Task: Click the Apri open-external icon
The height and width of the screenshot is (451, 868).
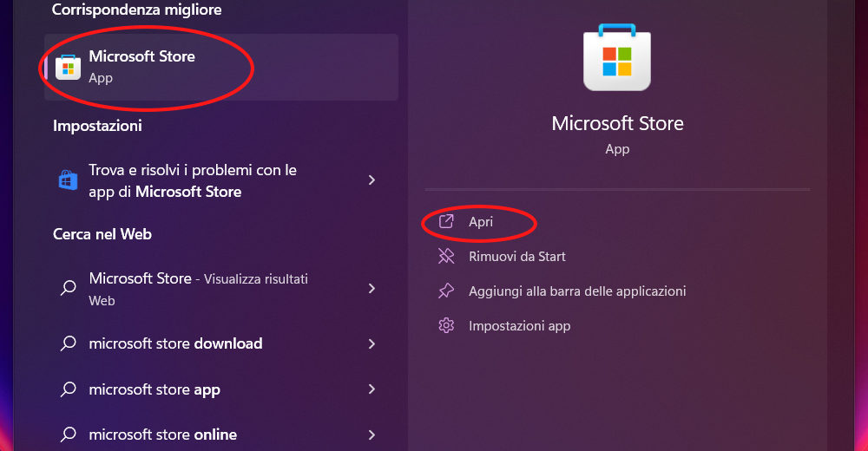Action: (446, 222)
